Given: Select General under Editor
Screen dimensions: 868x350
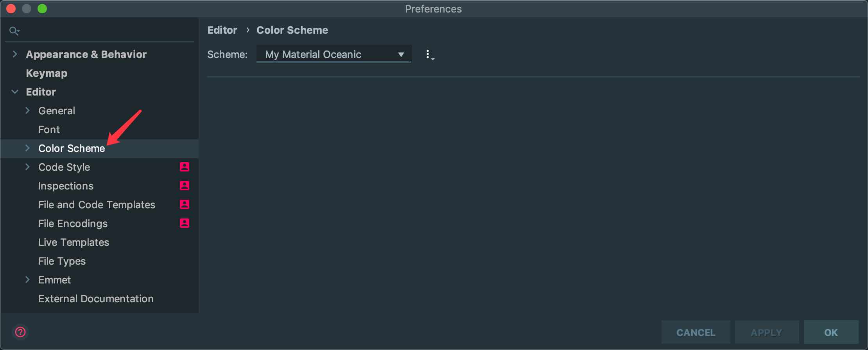Looking at the screenshot, I should [x=57, y=111].
